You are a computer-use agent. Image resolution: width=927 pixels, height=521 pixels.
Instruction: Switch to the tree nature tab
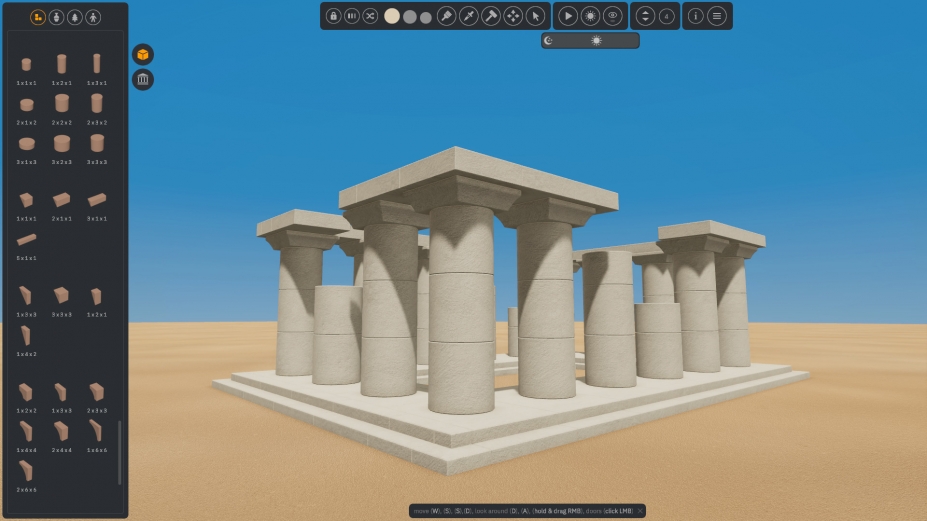[75, 17]
